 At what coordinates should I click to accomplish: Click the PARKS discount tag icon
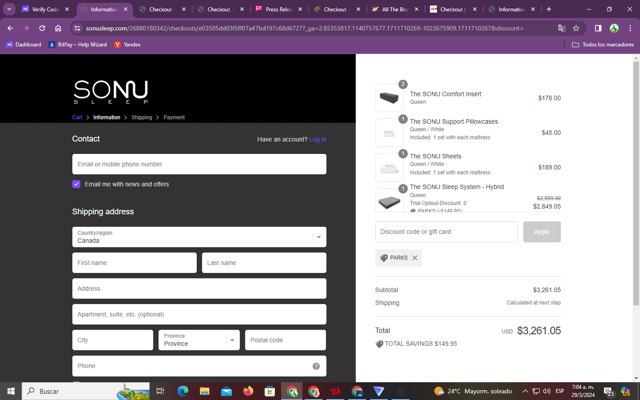(384, 258)
